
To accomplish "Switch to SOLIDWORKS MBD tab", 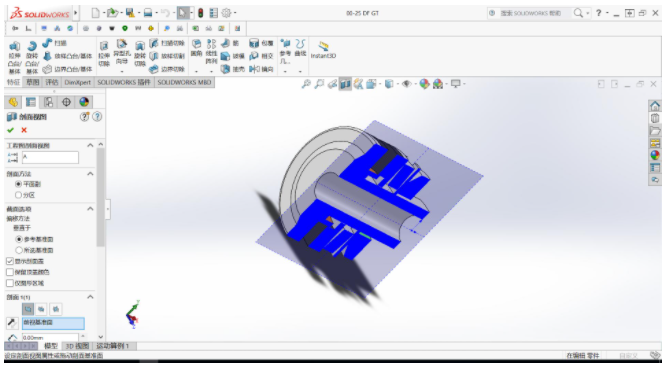I will 185,82.
